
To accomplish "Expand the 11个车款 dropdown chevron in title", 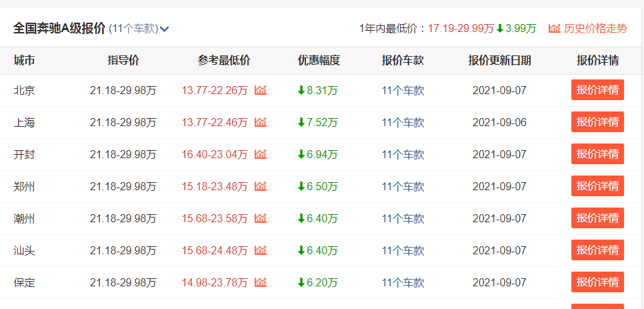I will pyautogui.click(x=164, y=29).
